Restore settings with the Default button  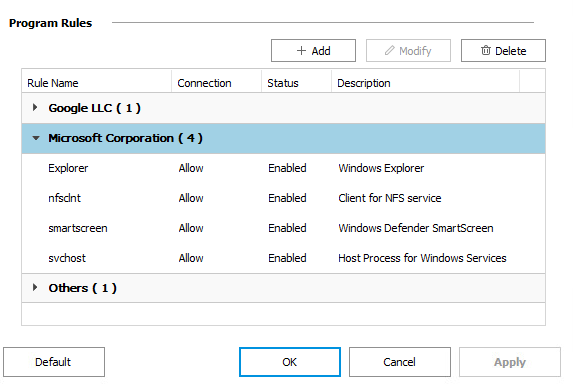click(x=54, y=362)
